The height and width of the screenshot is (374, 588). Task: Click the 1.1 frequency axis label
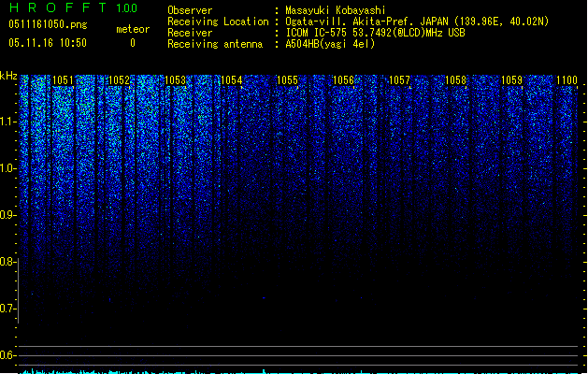7,122
